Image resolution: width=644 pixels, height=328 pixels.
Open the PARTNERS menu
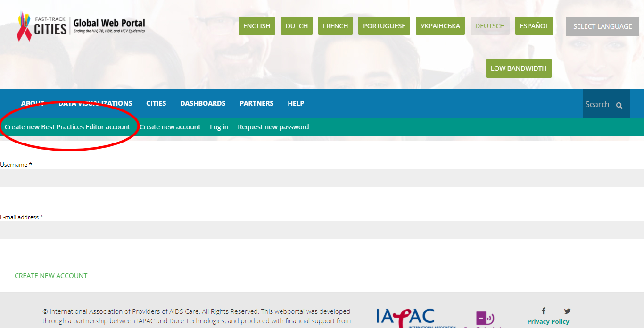coord(256,103)
